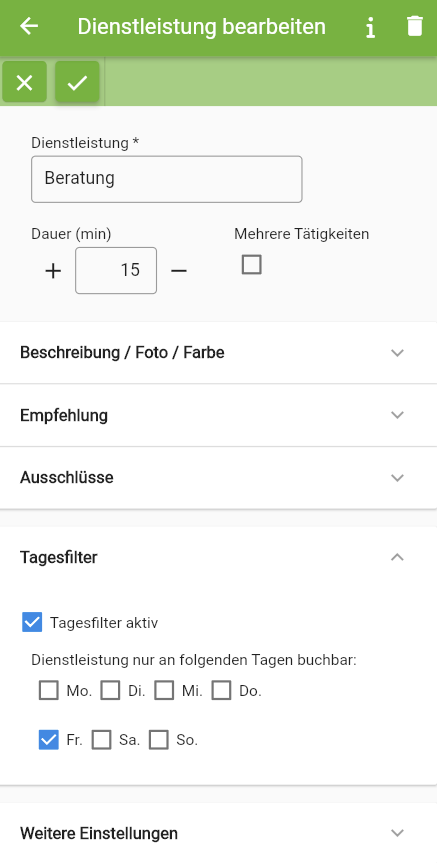Cancel edits with the X button
Image resolution: width=437 pixels, height=863 pixels.
(x=24, y=83)
